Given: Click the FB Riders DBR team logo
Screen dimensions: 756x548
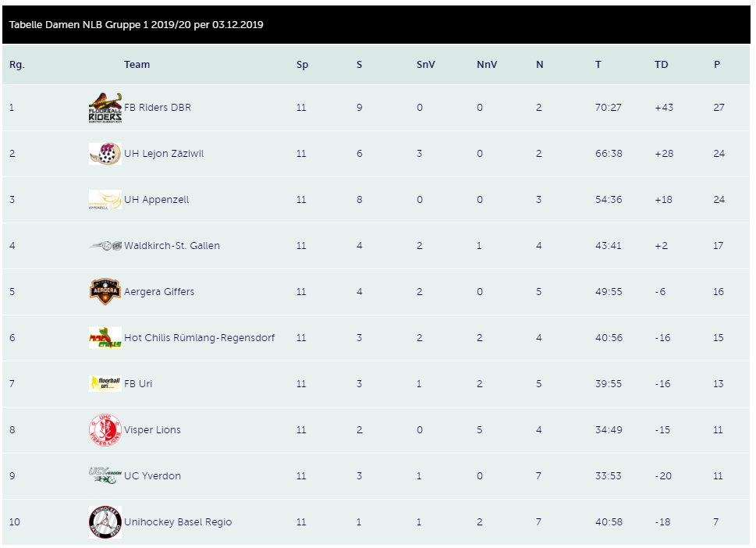Looking at the screenshot, I should tap(105, 108).
